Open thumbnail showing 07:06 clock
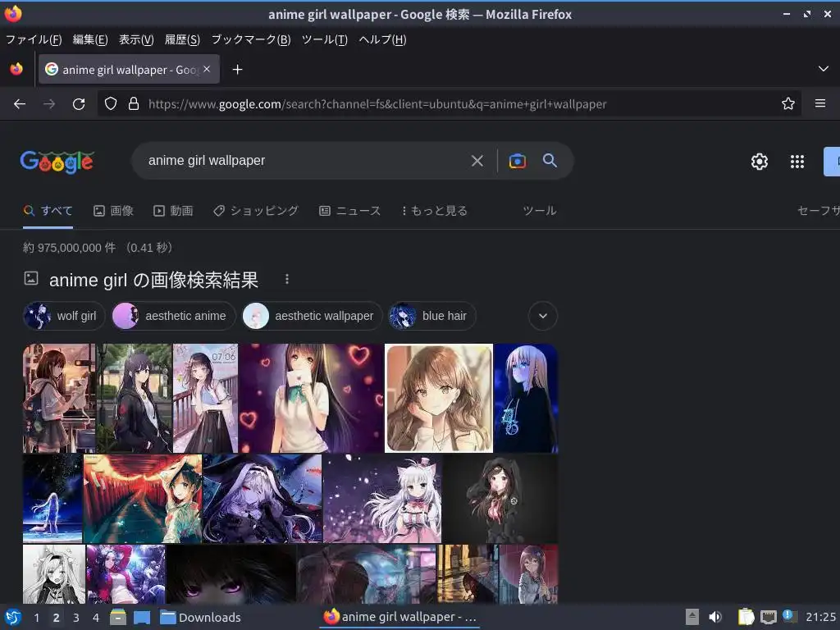Screen dimensions: 840x630 point(205,398)
